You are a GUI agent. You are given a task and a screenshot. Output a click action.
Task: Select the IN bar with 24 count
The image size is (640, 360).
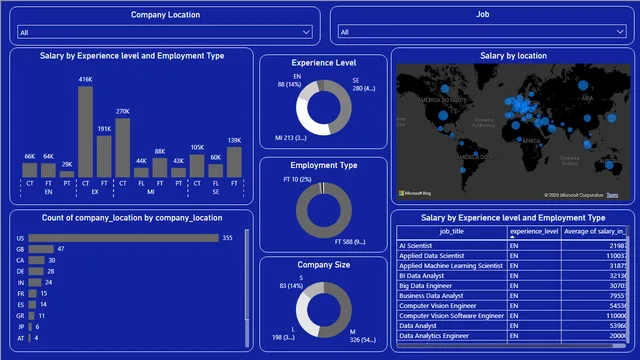click(35, 282)
